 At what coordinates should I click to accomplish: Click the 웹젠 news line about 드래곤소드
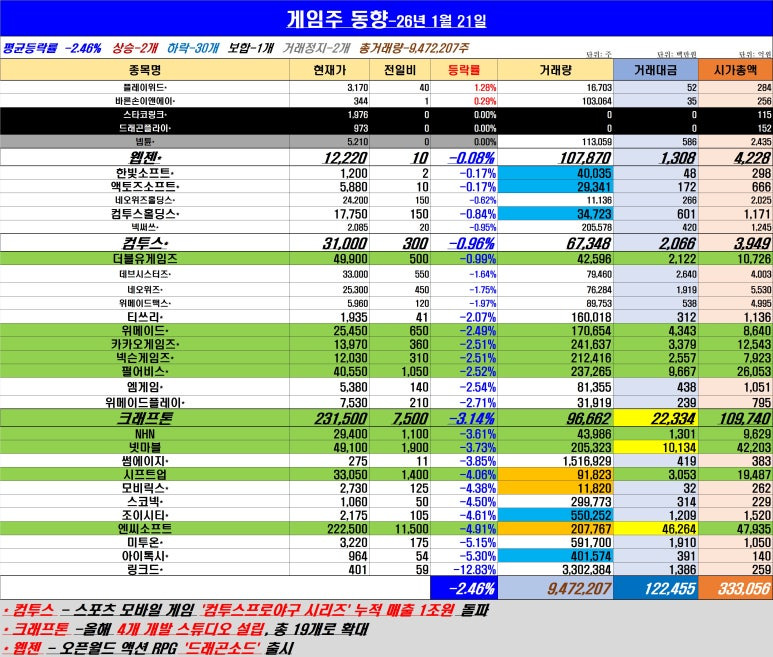(x=148, y=648)
